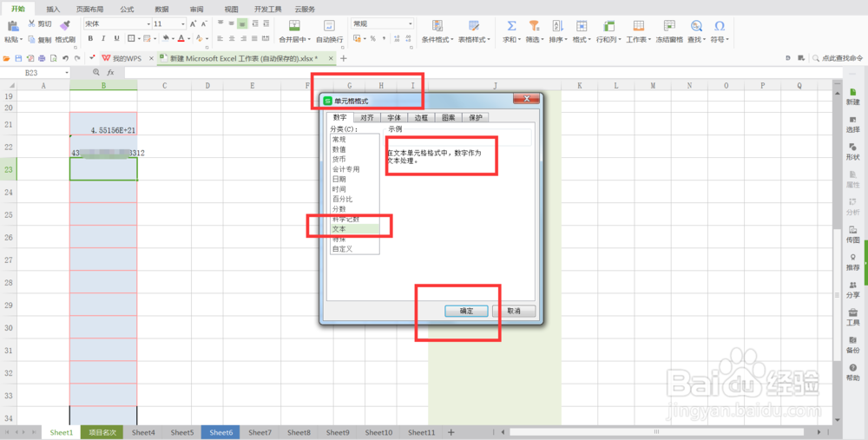
Task: Click the fill color bucket icon
Action: tap(166, 39)
